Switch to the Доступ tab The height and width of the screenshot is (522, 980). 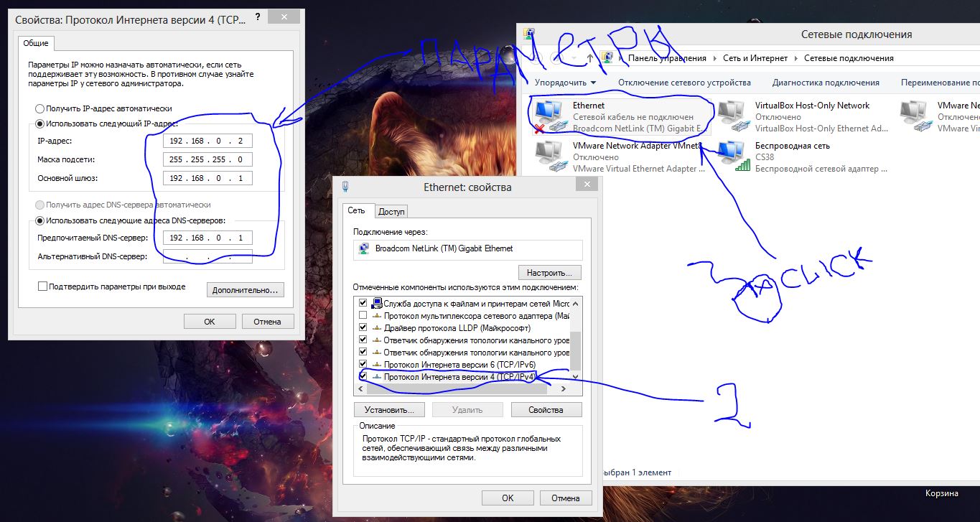coord(391,211)
